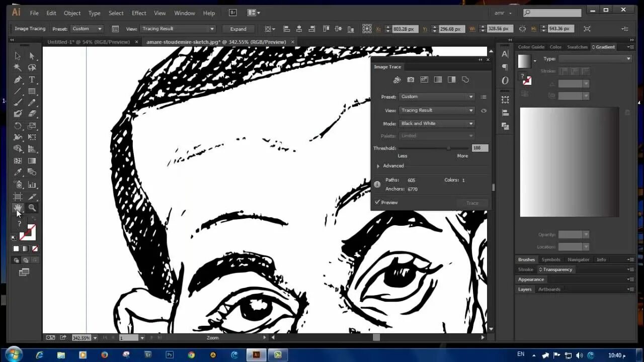This screenshot has width=644, height=362.
Task: Click the Auto-Color preset icon in Image Trace
Action: coord(397,79)
